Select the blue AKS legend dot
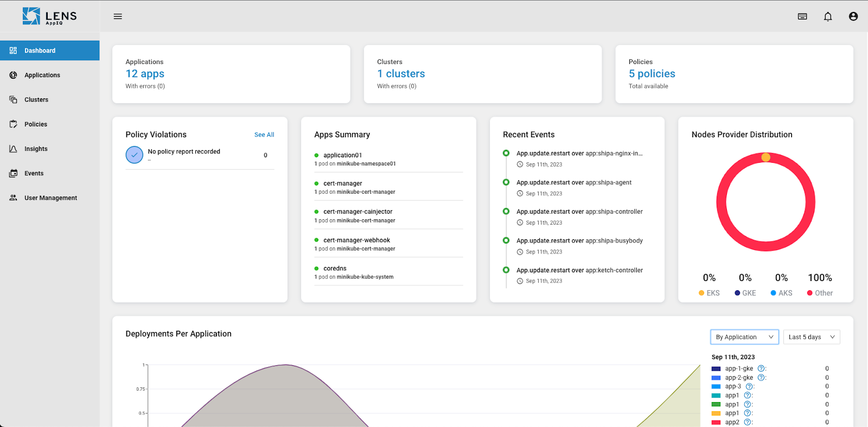The width and height of the screenshot is (868, 427). click(774, 293)
